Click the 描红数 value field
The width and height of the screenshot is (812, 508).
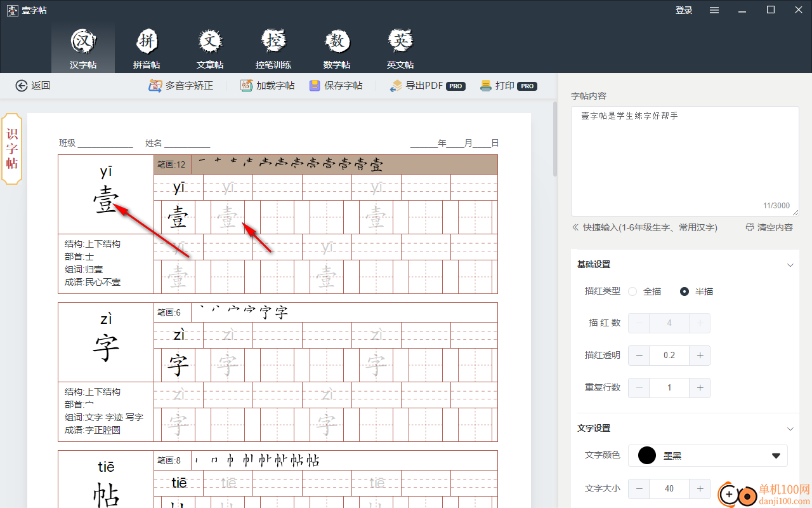669,323
